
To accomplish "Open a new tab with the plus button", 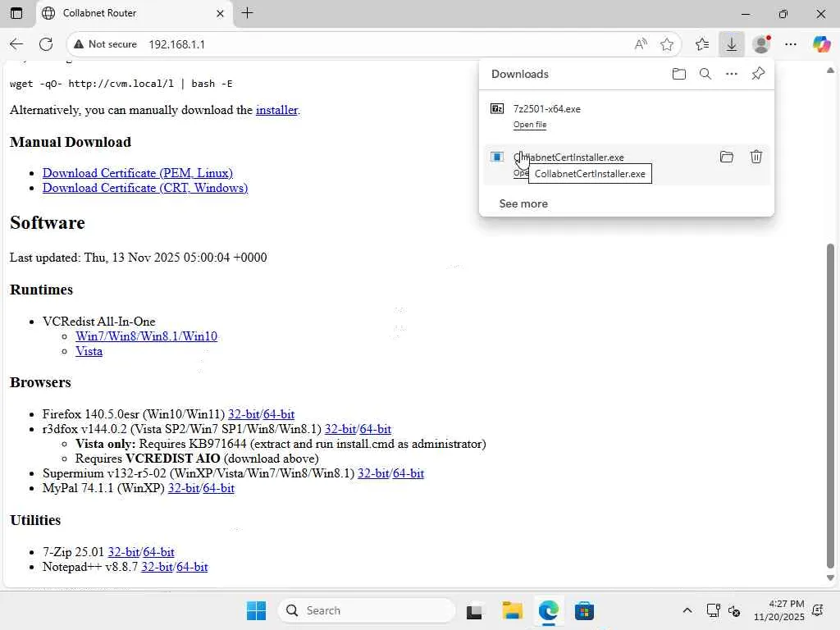I will (x=247, y=13).
